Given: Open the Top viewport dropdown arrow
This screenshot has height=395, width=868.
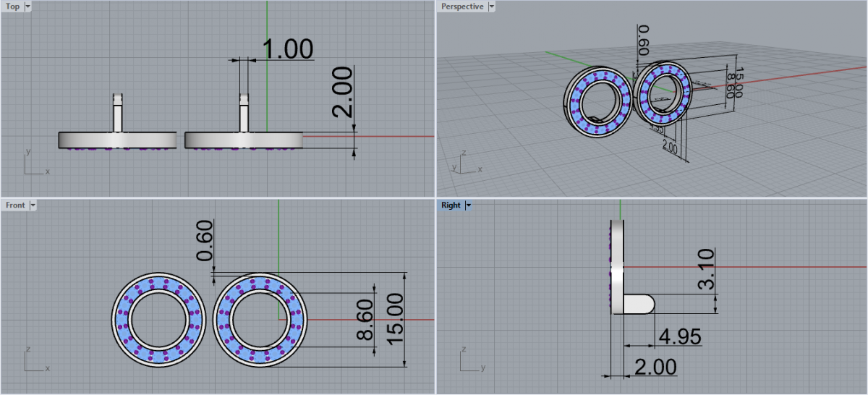Looking at the screenshot, I should tap(27, 7).
